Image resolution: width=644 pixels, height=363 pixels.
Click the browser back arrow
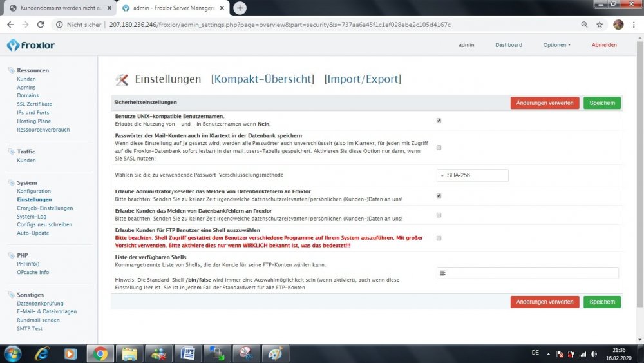10,25
